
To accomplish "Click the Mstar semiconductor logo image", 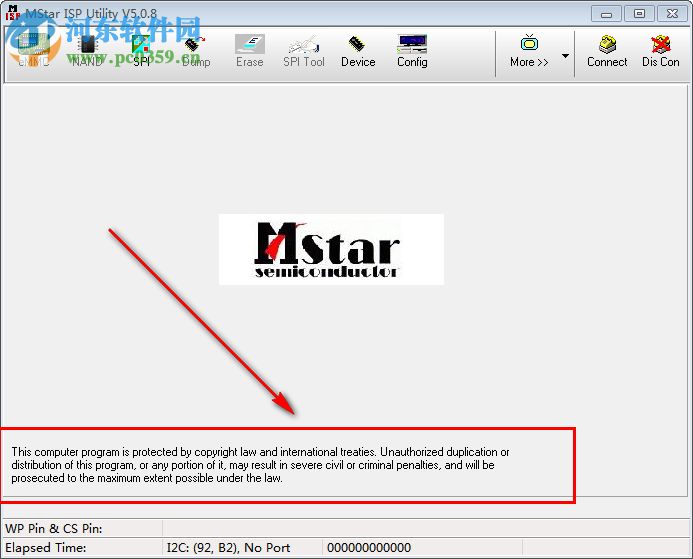I will (331, 249).
